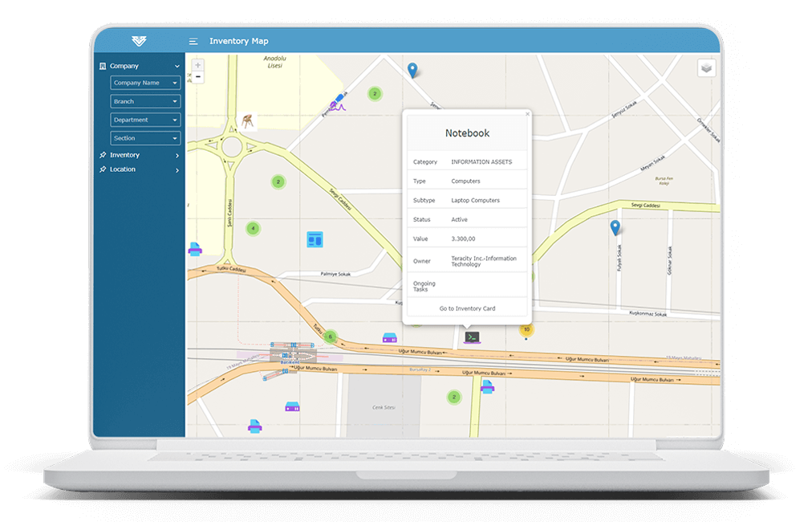Open green cluster 2 right of Şanlı Caddesi
The width and height of the screenshot is (812, 522).
click(x=278, y=182)
